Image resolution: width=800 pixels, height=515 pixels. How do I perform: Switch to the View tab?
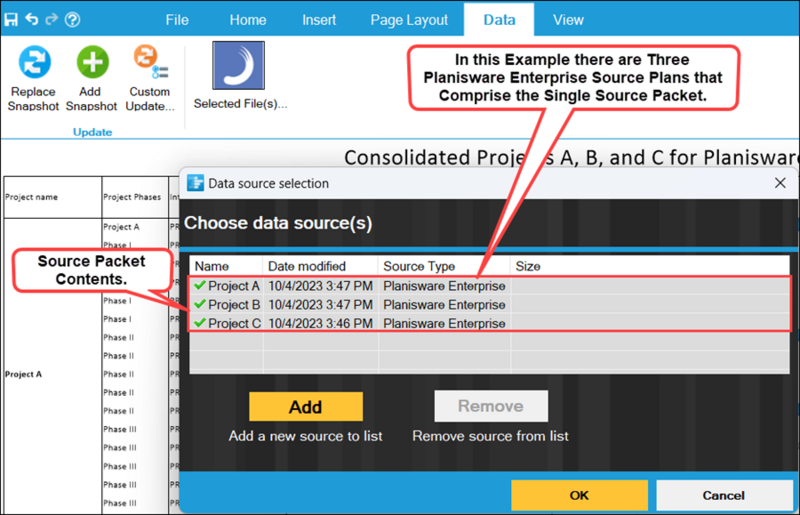click(568, 20)
